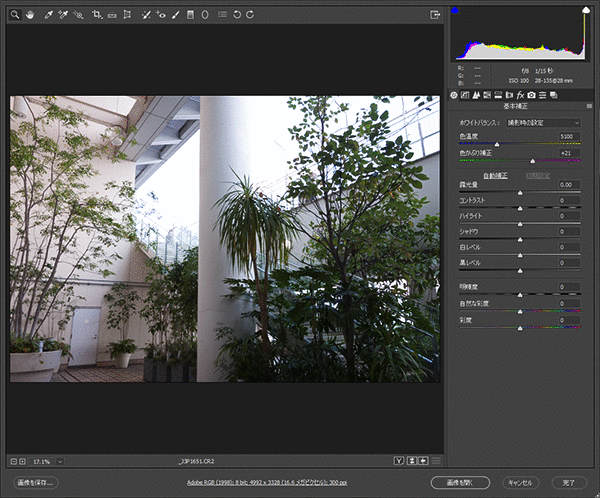Open the Tone Curve panel tab
600x498 pixels.
464,95
